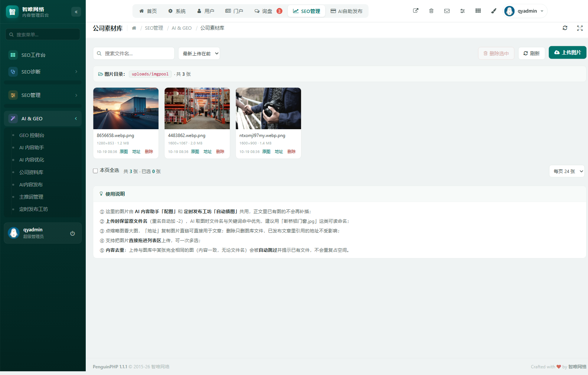Viewport: 588px width, 375px height.
Task: Click the 删除选中 button
Action: tap(496, 53)
